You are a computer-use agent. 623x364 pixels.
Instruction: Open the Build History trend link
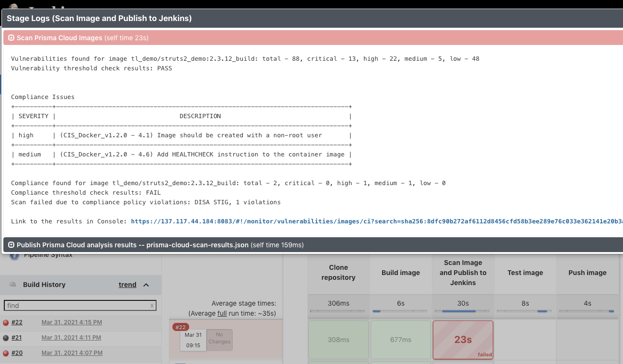[127, 285]
